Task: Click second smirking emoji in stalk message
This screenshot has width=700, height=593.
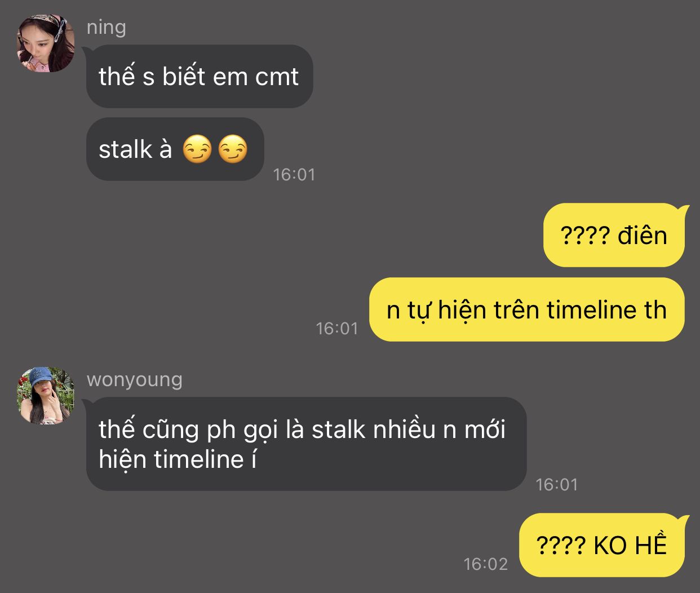Action: [233, 149]
